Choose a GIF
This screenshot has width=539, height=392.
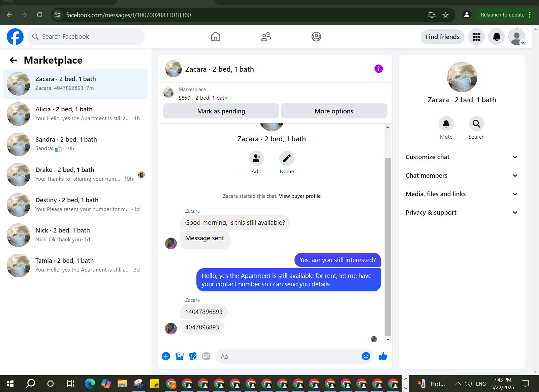(x=206, y=356)
